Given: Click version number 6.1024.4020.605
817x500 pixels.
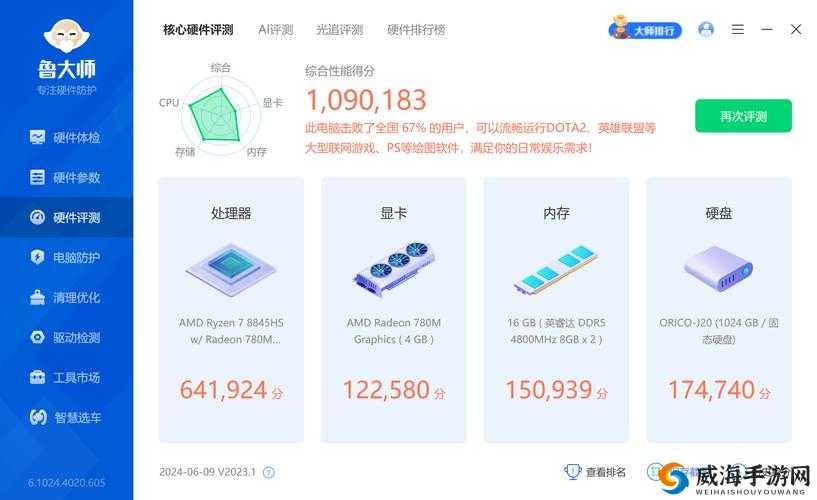Looking at the screenshot, I should [x=67, y=483].
